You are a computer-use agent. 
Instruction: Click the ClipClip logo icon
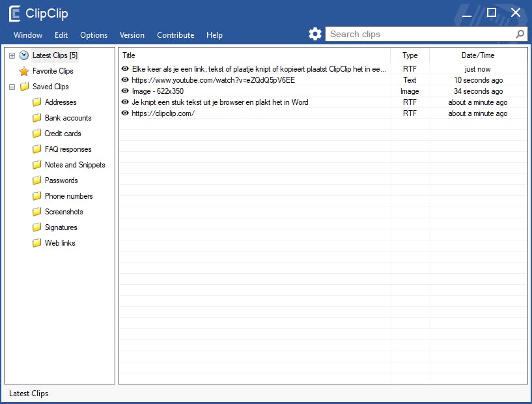14,14
